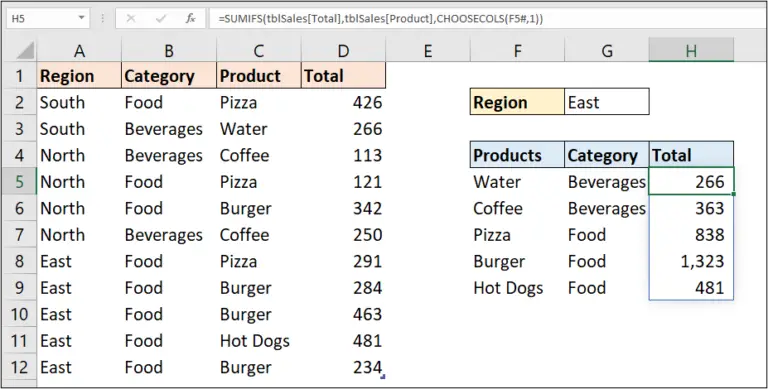This screenshot has height=389, width=768.
Task: Click the cell with value 291
Action: 343,261
